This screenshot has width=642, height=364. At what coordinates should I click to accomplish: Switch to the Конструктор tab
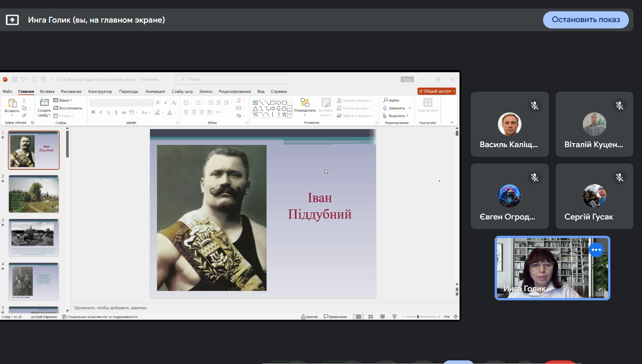click(100, 92)
